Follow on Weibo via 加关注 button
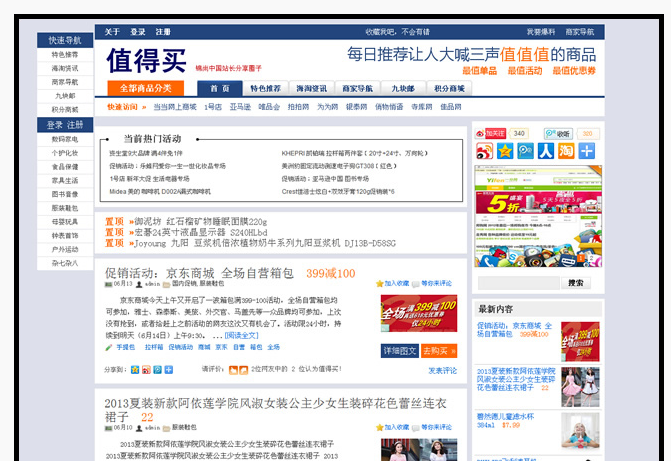This screenshot has height=461, width=671. coord(491,134)
